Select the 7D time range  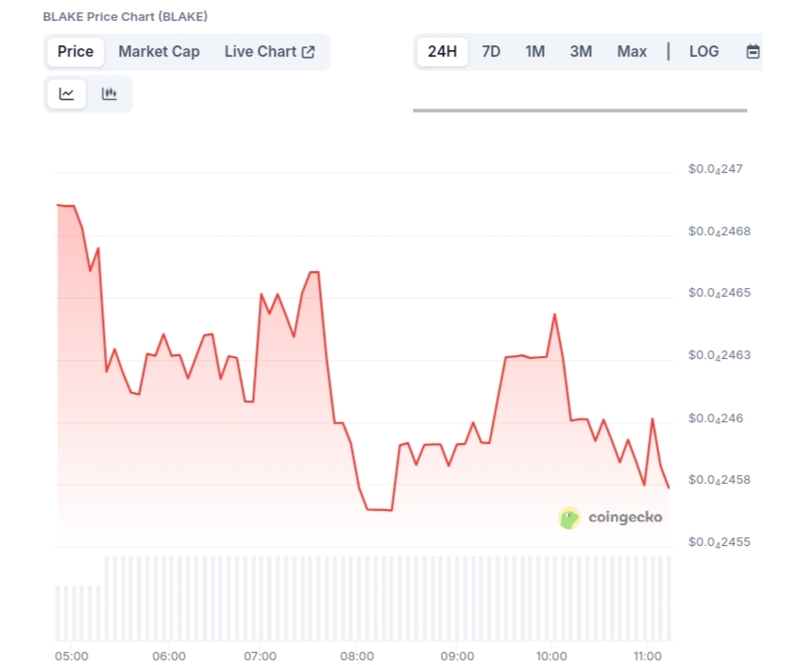pos(491,51)
